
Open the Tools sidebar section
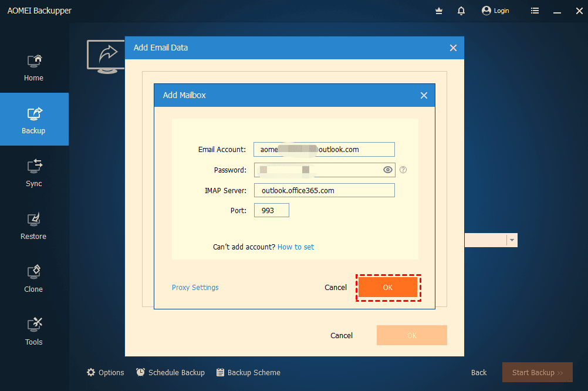(34, 332)
